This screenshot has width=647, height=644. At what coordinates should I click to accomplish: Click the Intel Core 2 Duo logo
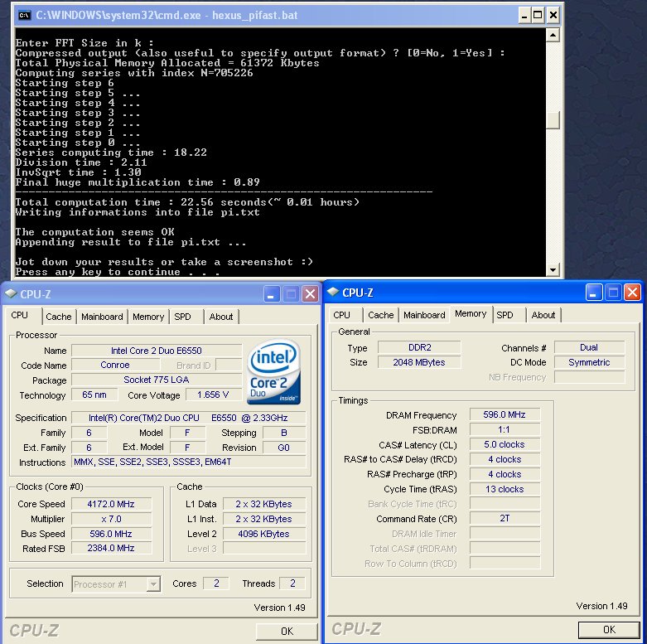point(274,371)
